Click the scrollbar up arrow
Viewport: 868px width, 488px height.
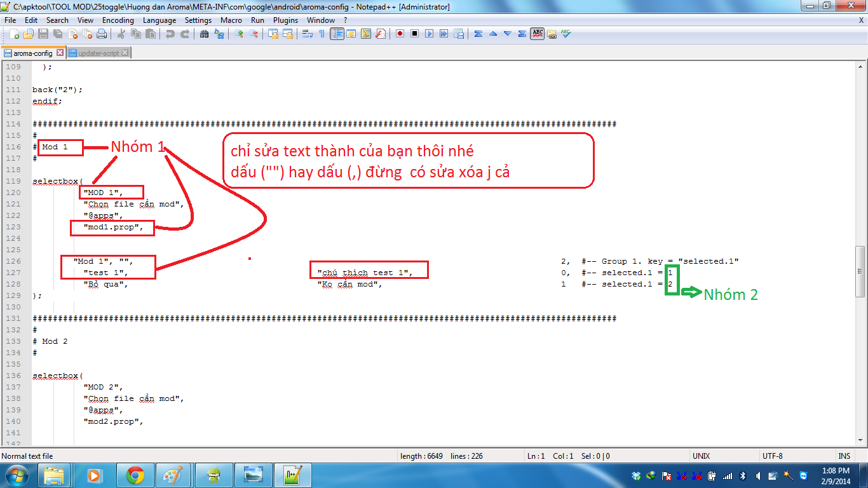[860, 65]
